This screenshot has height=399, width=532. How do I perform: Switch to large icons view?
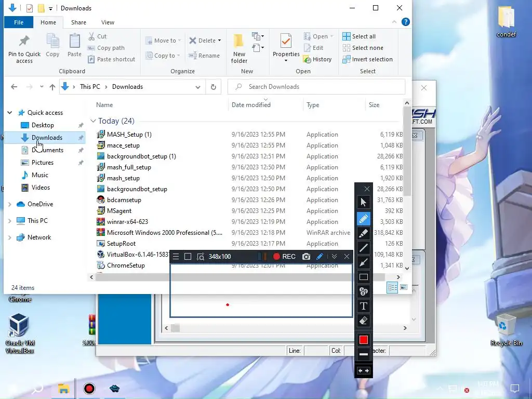pos(403,287)
